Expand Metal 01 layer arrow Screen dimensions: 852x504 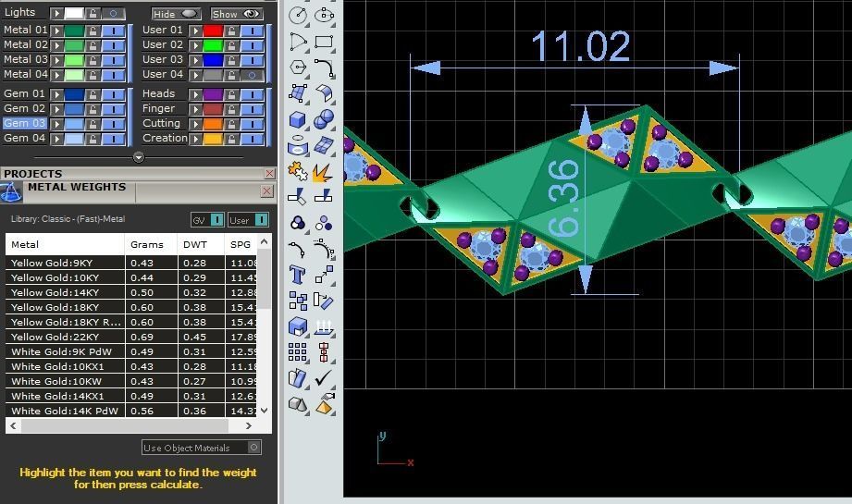56,31
